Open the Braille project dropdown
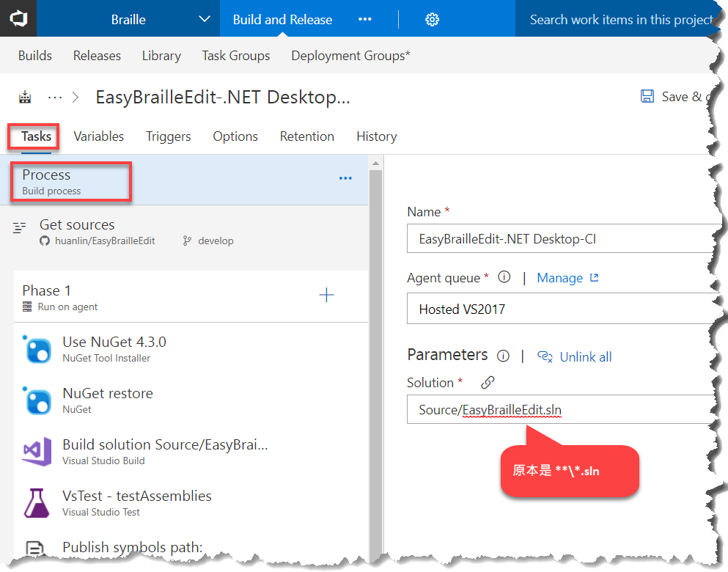This screenshot has height=572, width=728. (128, 19)
